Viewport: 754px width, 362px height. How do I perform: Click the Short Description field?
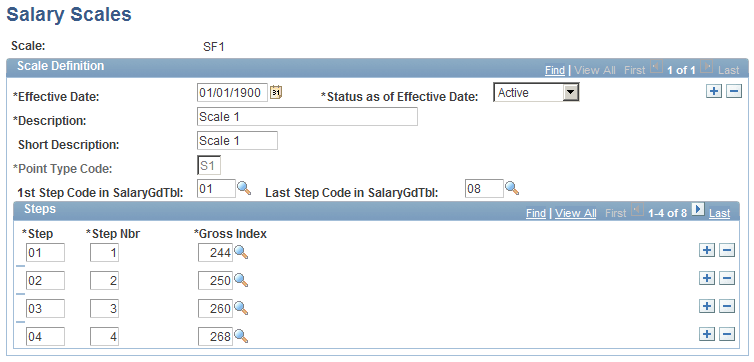[x=237, y=141]
